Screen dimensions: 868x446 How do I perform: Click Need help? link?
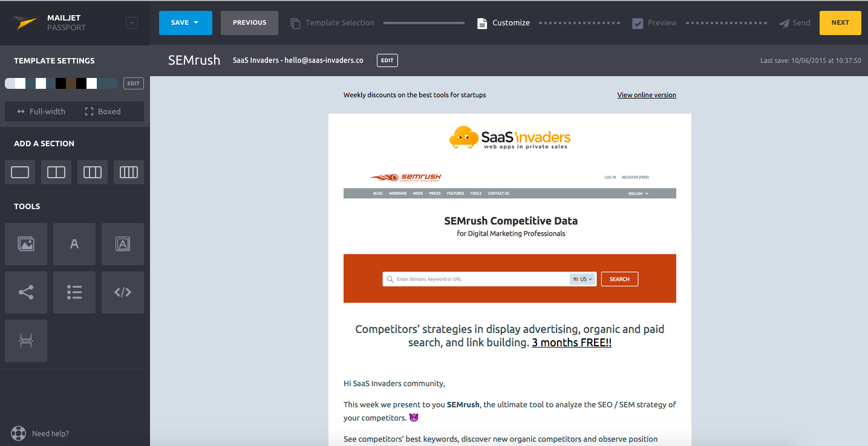click(50, 434)
